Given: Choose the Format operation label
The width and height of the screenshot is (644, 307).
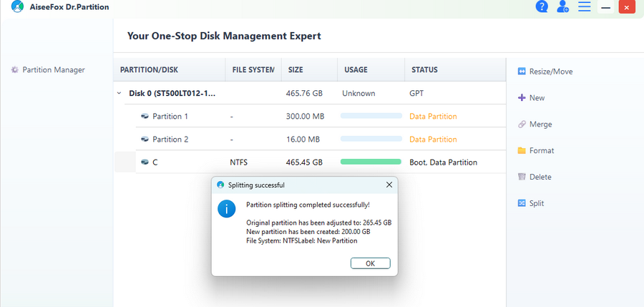Looking at the screenshot, I should pyautogui.click(x=542, y=150).
